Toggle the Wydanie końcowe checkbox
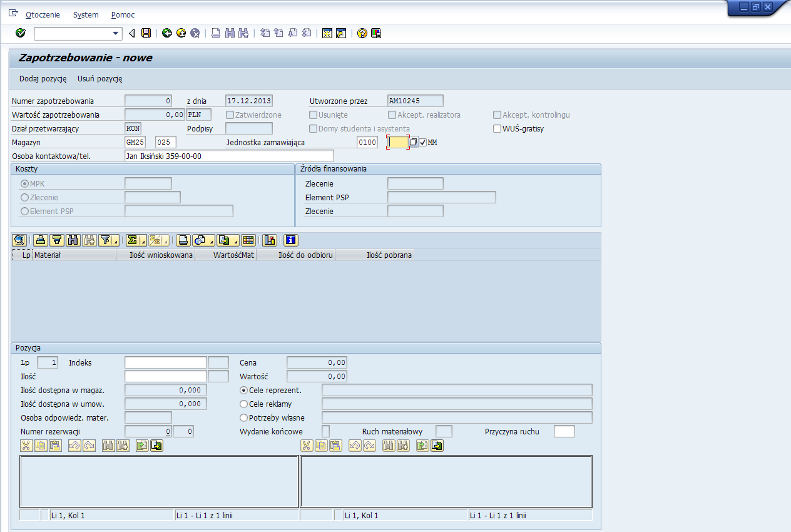 [325, 431]
